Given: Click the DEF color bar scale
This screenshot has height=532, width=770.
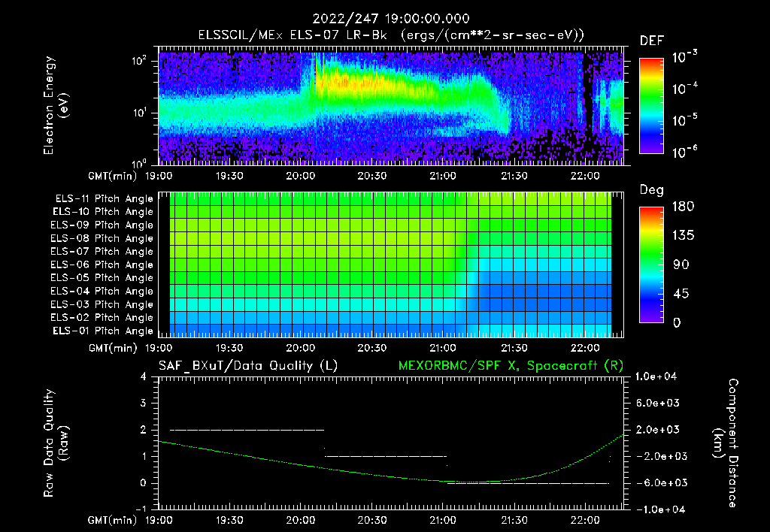Looking at the screenshot, I should 651,105.
